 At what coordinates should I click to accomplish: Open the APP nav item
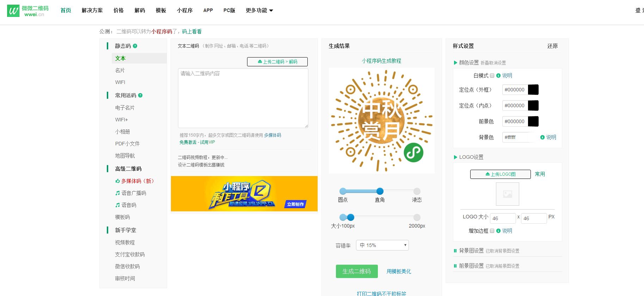pos(208,10)
